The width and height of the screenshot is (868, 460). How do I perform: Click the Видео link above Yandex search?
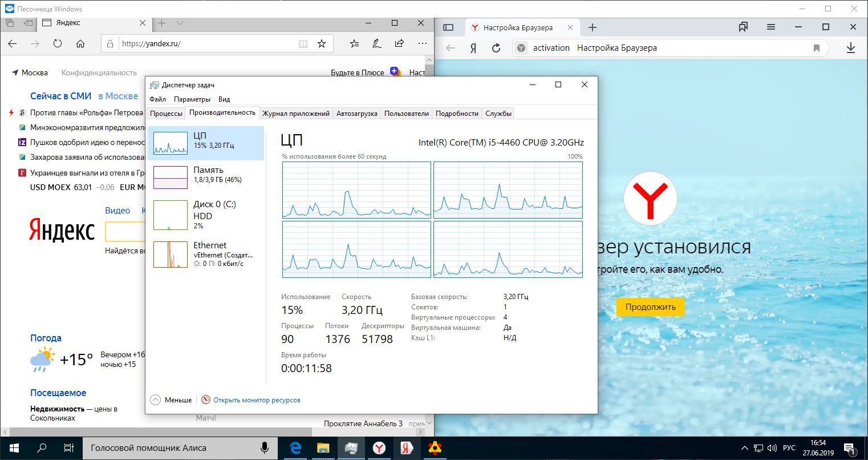(x=117, y=210)
